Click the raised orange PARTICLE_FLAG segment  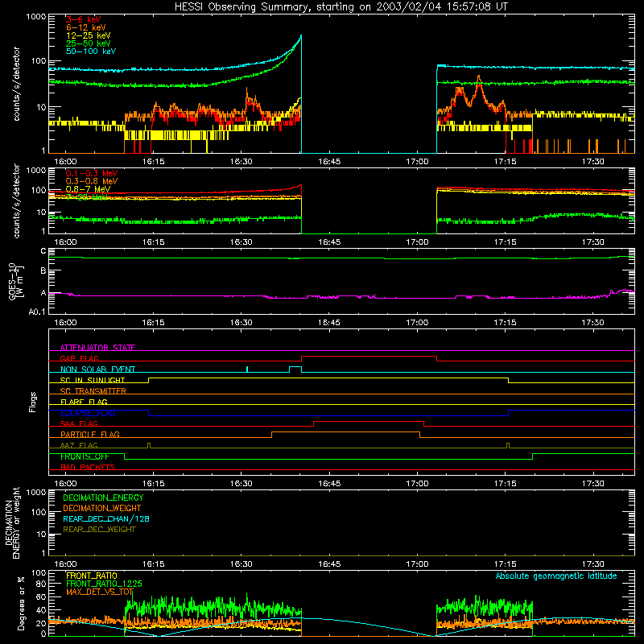point(345,432)
